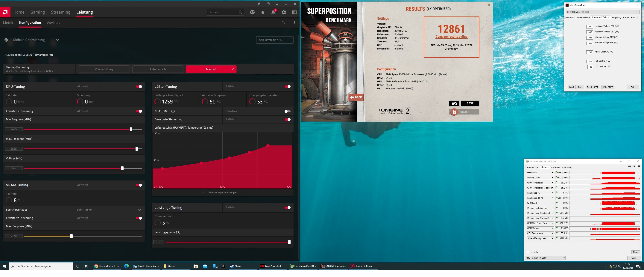Screen dimensions: 644x277
Task: Open GPU Clock sensor dropdown arrow
Action: click(x=552, y=173)
